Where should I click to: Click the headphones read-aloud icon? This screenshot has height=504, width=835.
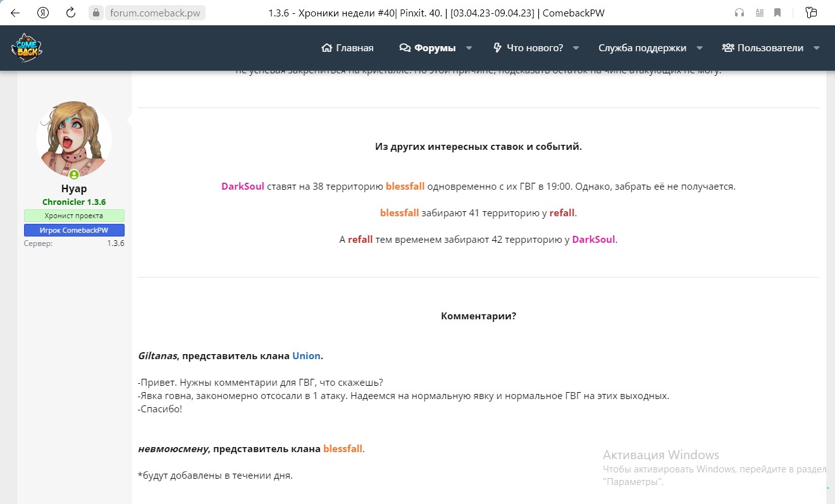(x=739, y=13)
